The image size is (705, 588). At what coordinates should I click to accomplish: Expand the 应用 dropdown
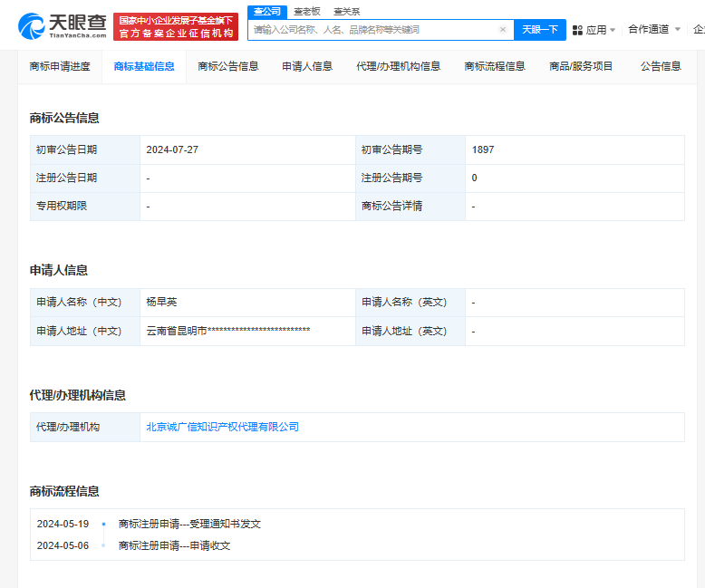coord(601,30)
